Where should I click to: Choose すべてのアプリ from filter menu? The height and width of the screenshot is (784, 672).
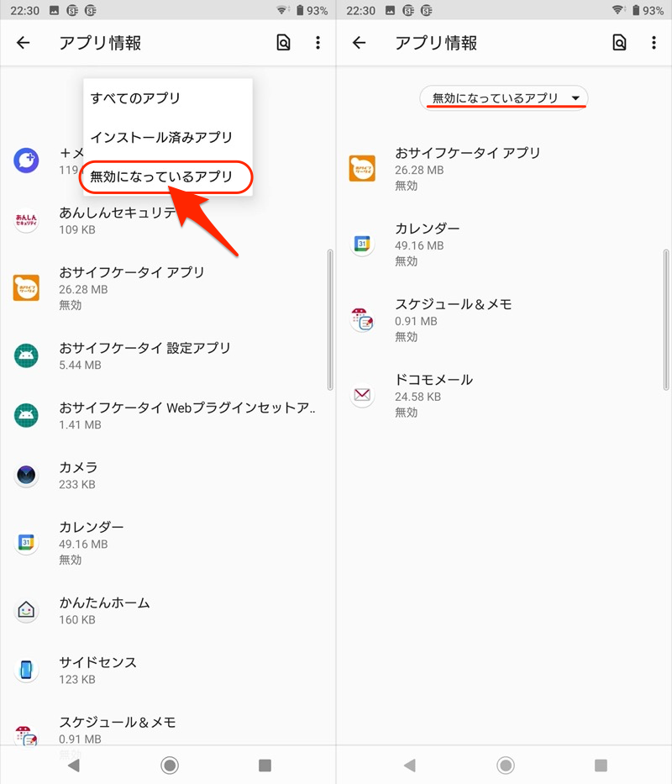point(136,98)
